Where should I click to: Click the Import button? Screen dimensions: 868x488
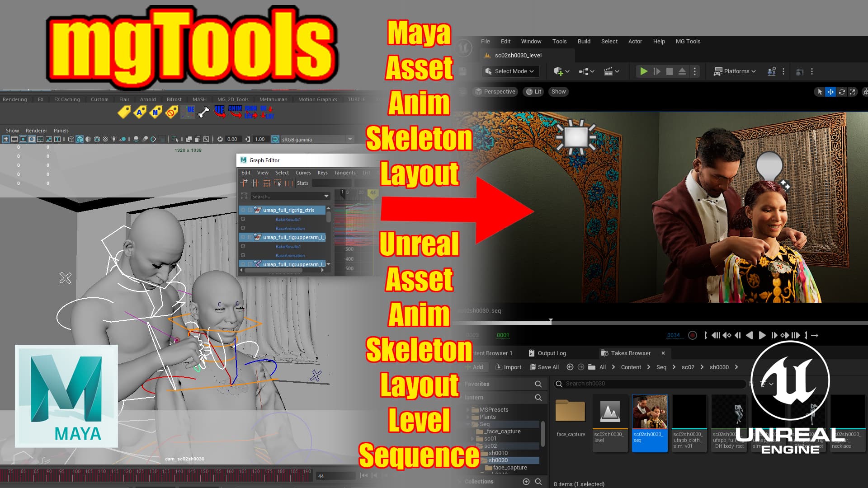point(508,367)
